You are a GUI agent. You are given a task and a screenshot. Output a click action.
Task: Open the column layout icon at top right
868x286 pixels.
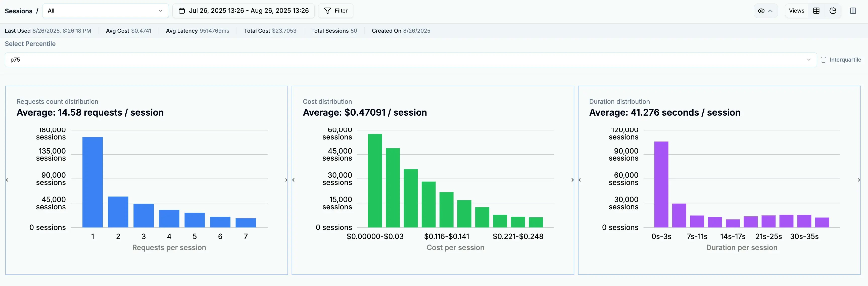tap(853, 11)
